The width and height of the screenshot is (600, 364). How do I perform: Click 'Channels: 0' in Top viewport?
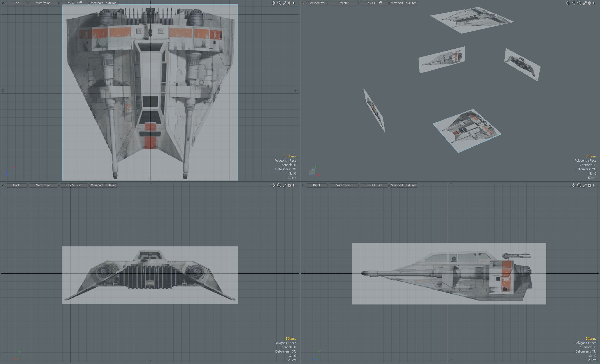(288, 165)
